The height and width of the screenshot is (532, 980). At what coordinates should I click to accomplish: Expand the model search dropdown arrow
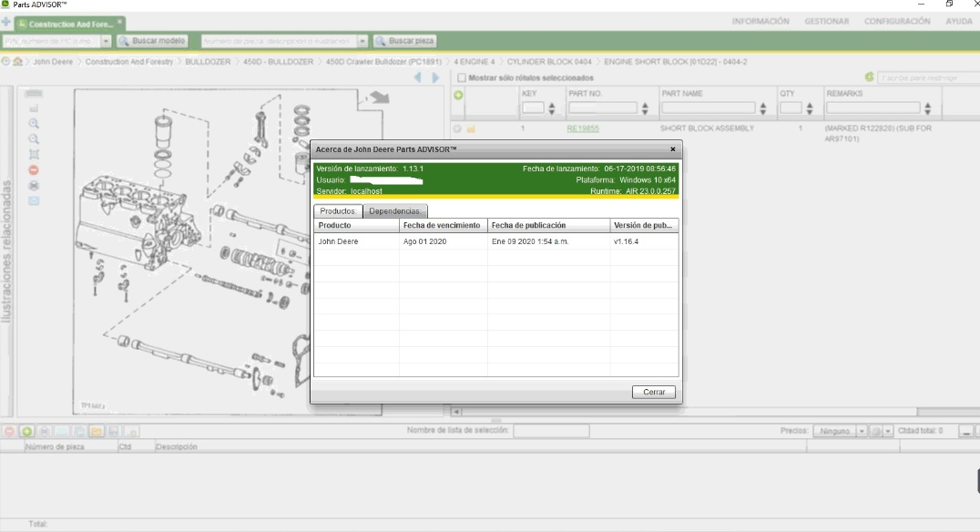click(x=107, y=41)
